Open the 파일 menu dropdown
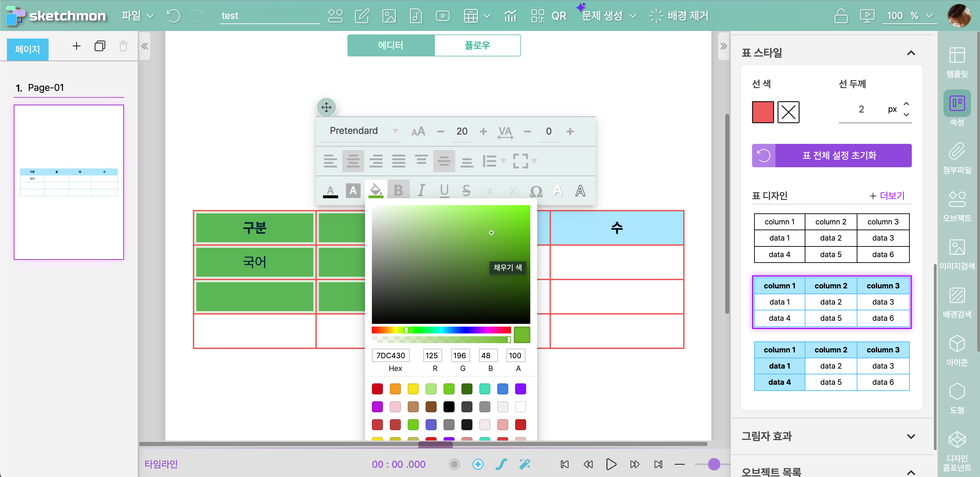 137,15
